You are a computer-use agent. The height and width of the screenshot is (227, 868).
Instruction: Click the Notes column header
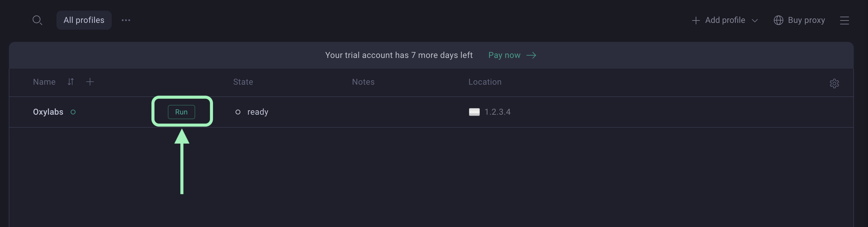363,82
